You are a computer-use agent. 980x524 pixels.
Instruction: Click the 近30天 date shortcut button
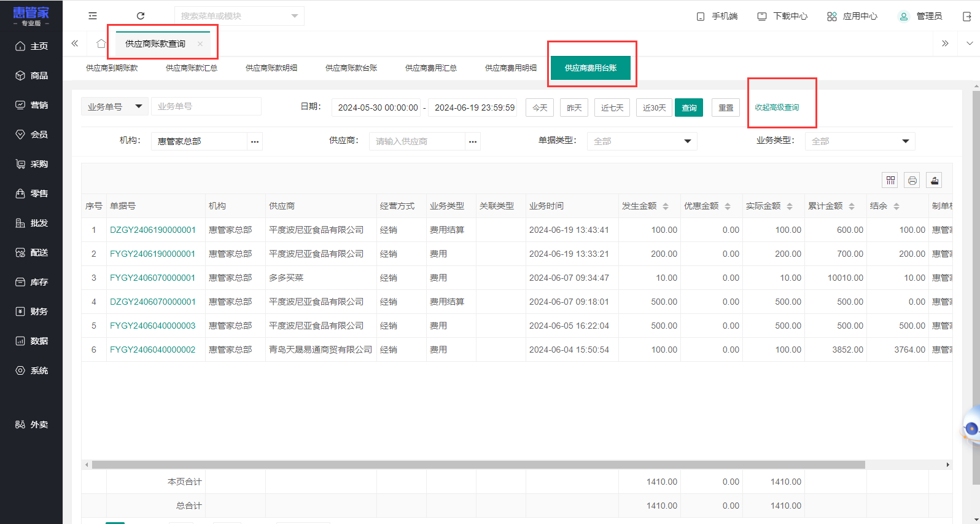point(655,108)
